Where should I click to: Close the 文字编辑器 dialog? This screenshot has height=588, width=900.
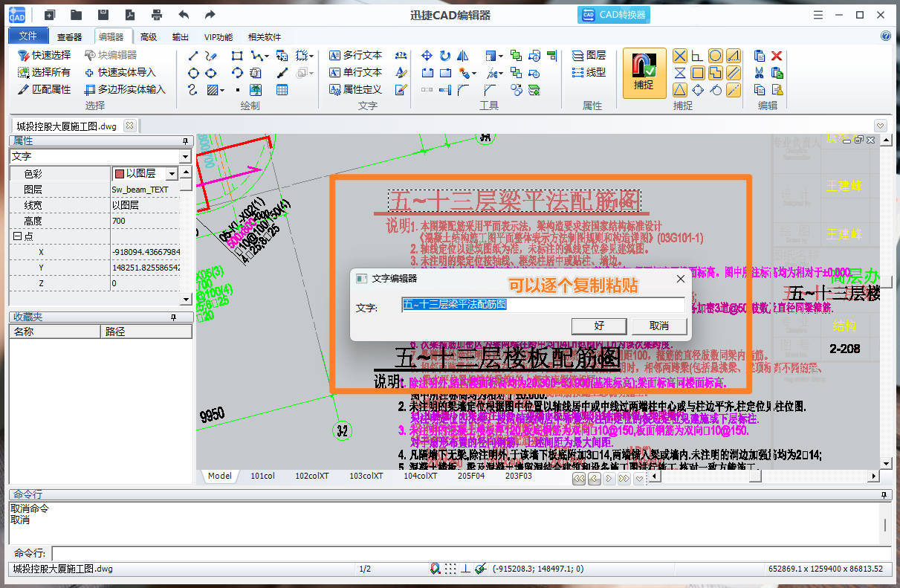pyautogui.click(x=680, y=279)
